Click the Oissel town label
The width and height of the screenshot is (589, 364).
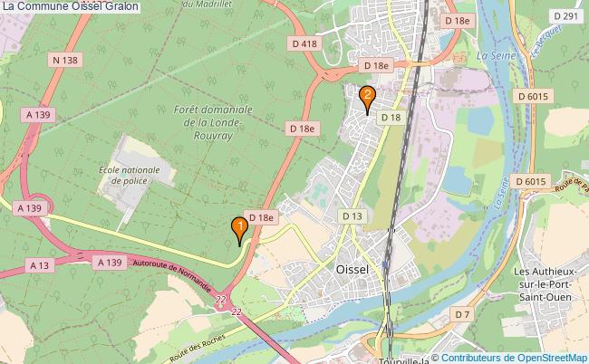352,269
